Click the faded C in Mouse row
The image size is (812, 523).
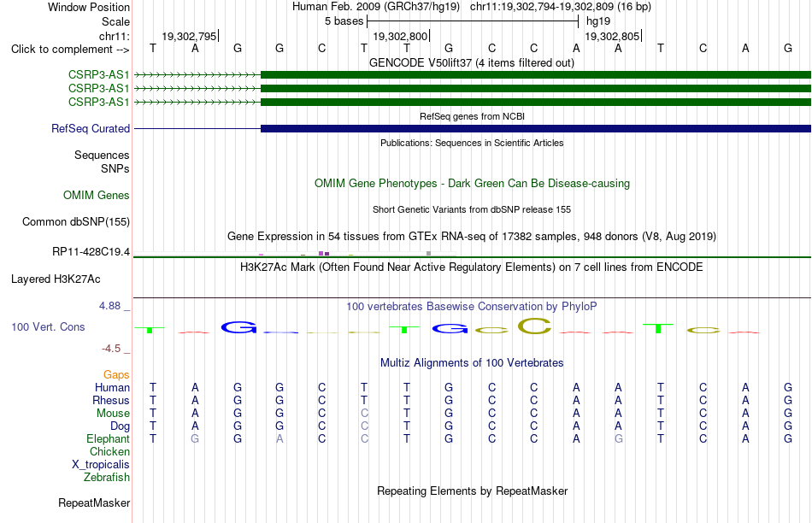tap(364, 414)
